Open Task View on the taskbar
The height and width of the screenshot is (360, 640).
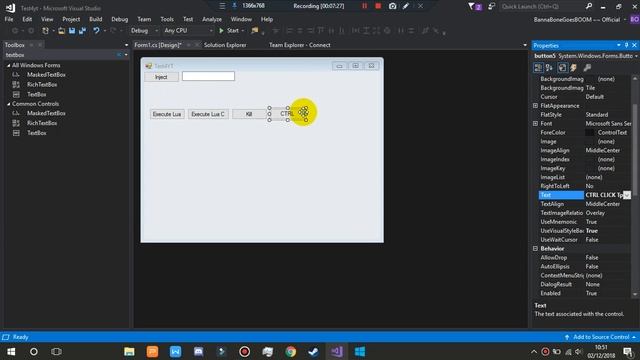(56, 351)
